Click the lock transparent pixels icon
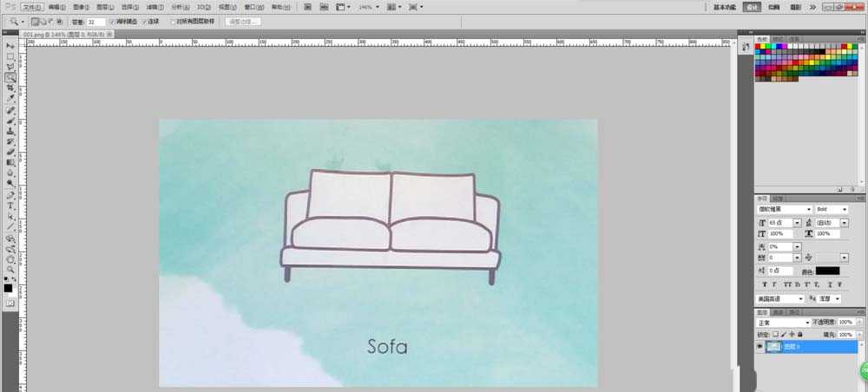The height and width of the screenshot is (392, 868). point(775,334)
